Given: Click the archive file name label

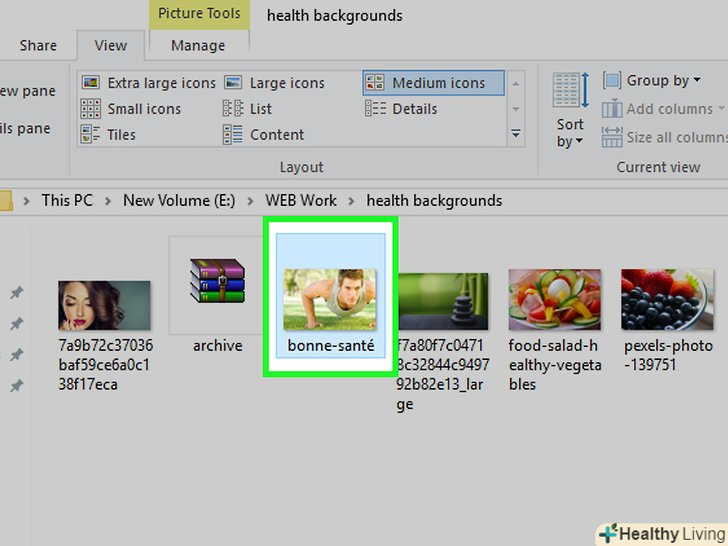Looking at the screenshot, I should [x=218, y=346].
